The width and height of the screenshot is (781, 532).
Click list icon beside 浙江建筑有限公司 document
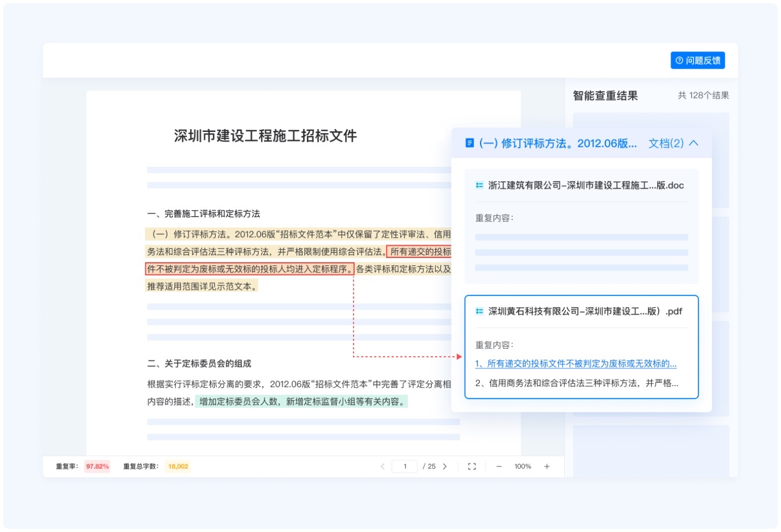click(x=479, y=186)
